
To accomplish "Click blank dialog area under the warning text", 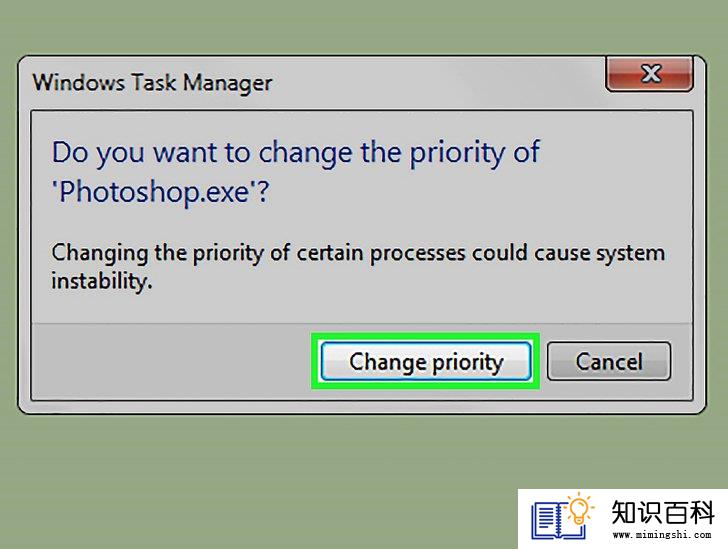I will (362, 307).
